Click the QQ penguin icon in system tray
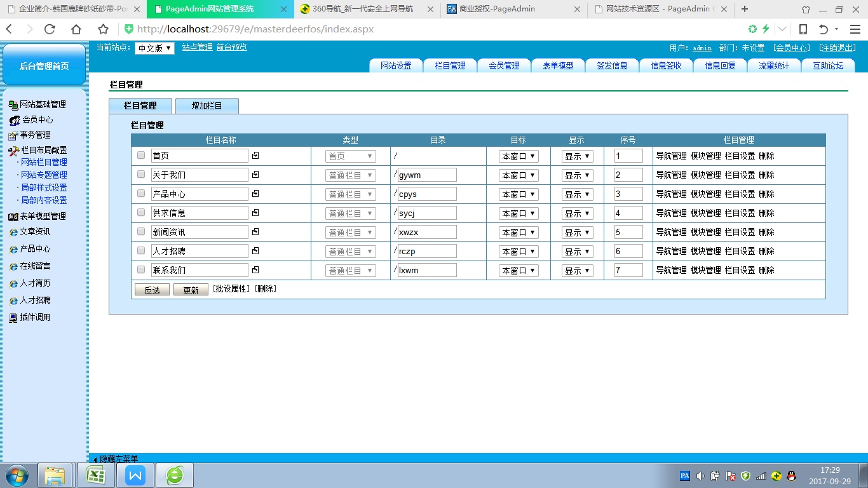Viewport: 868px width, 488px height. (791, 475)
